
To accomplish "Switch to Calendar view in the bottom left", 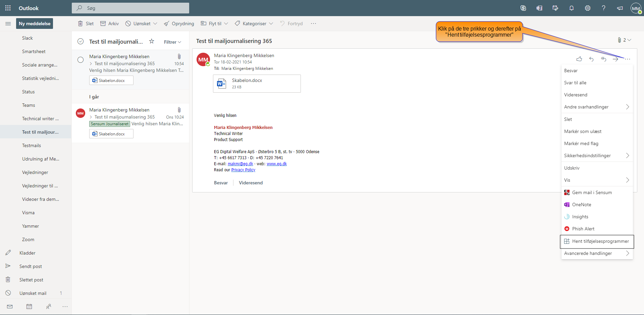I will coord(29,307).
